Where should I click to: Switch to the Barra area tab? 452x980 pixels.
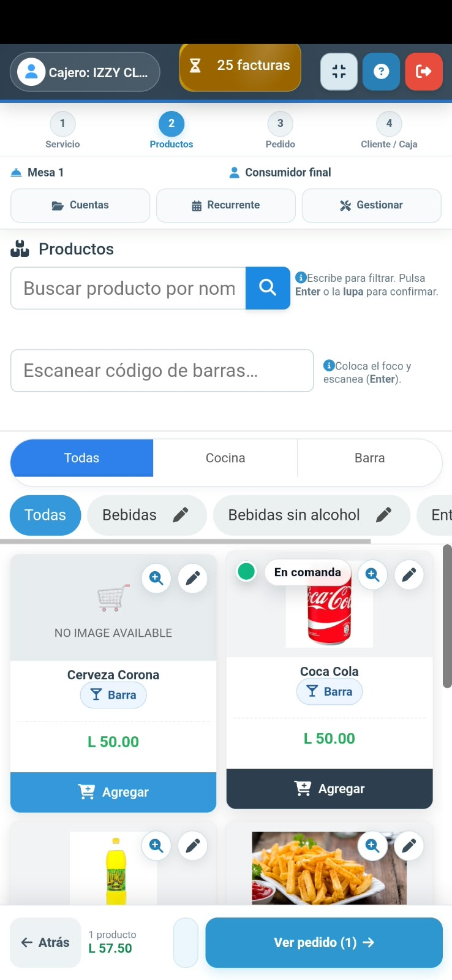370,458
